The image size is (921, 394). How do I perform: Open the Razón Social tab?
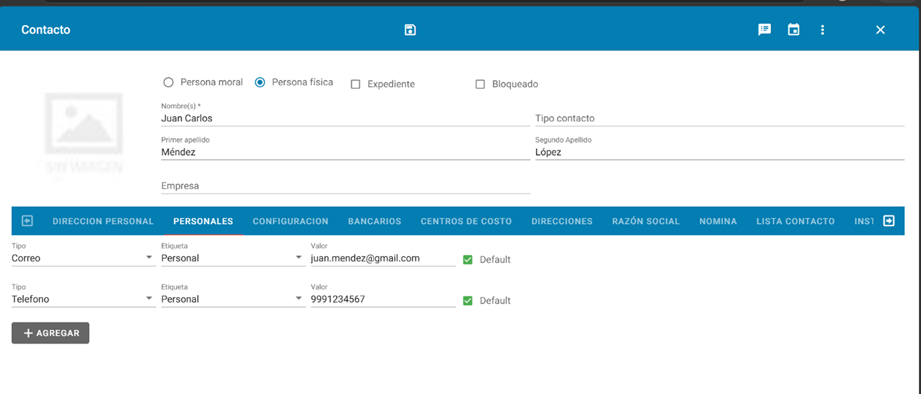(x=646, y=221)
